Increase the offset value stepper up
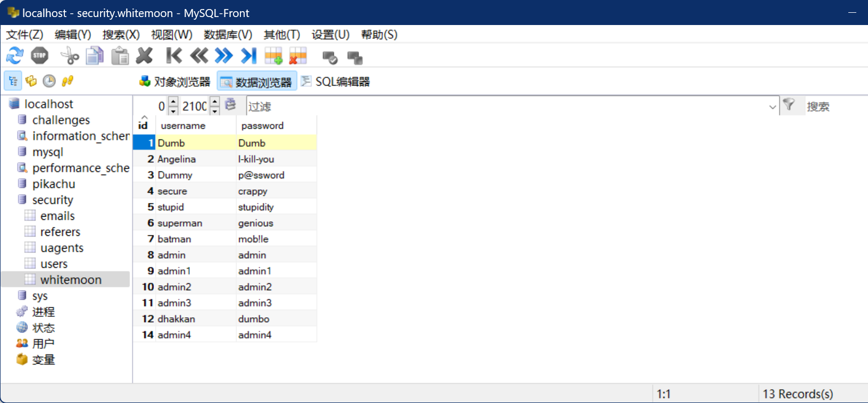Image resolution: width=868 pixels, height=403 pixels. pos(173,101)
